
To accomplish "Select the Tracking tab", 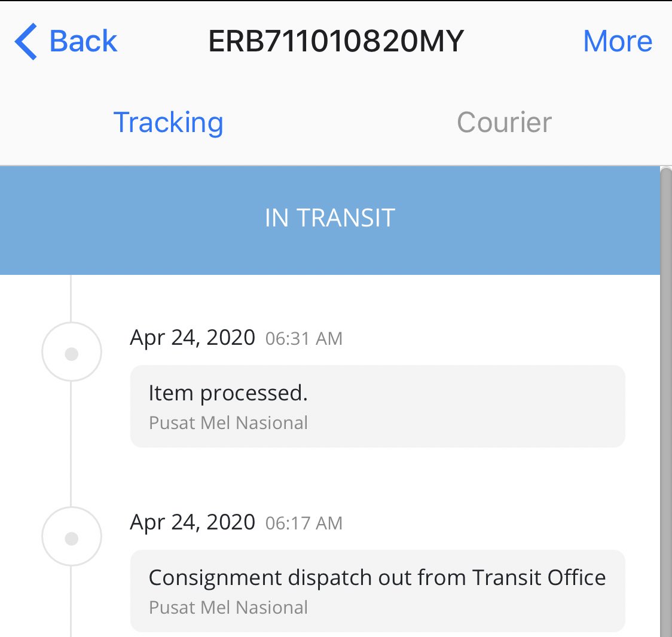I will click(168, 123).
